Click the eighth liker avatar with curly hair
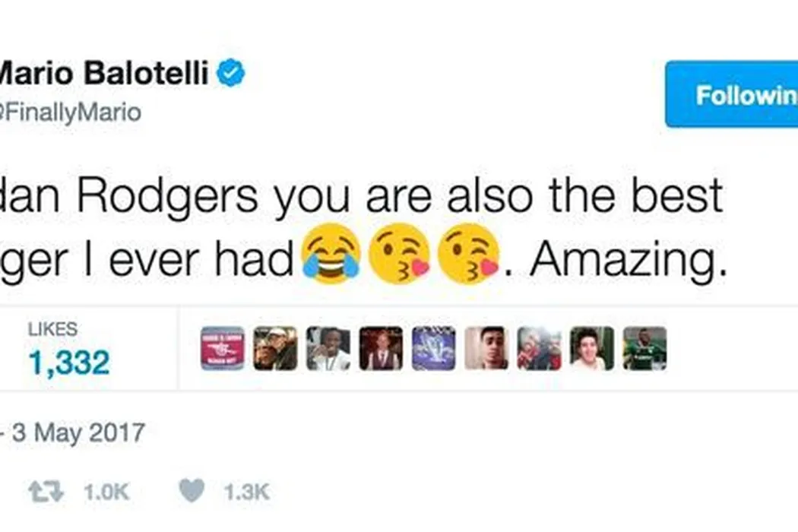The image size is (798, 532). point(592,349)
